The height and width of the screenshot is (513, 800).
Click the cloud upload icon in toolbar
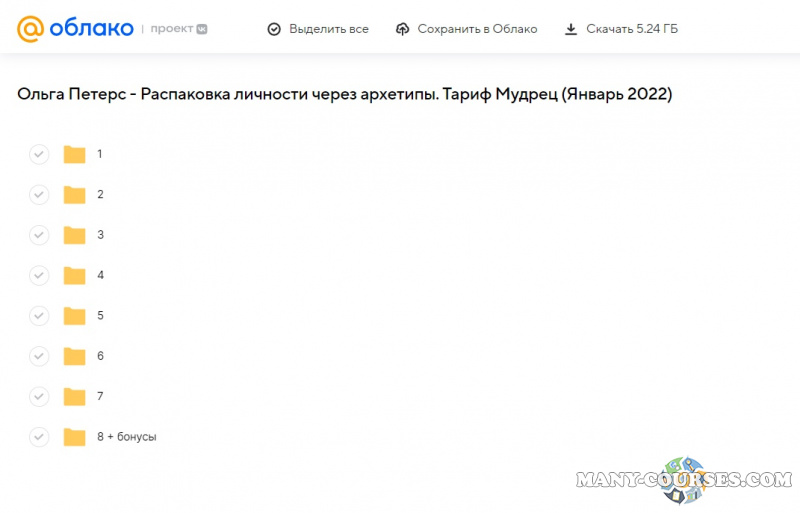pyautogui.click(x=402, y=29)
